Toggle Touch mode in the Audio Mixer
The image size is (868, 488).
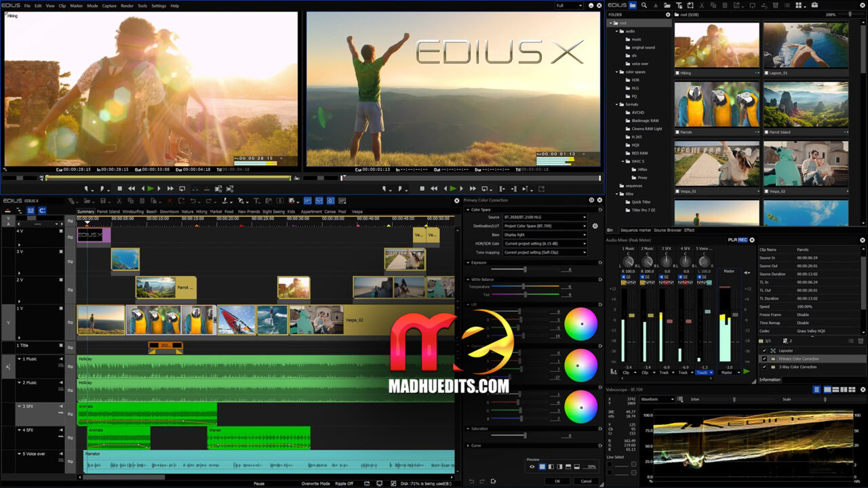pyautogui.click(x=704, y=372)
